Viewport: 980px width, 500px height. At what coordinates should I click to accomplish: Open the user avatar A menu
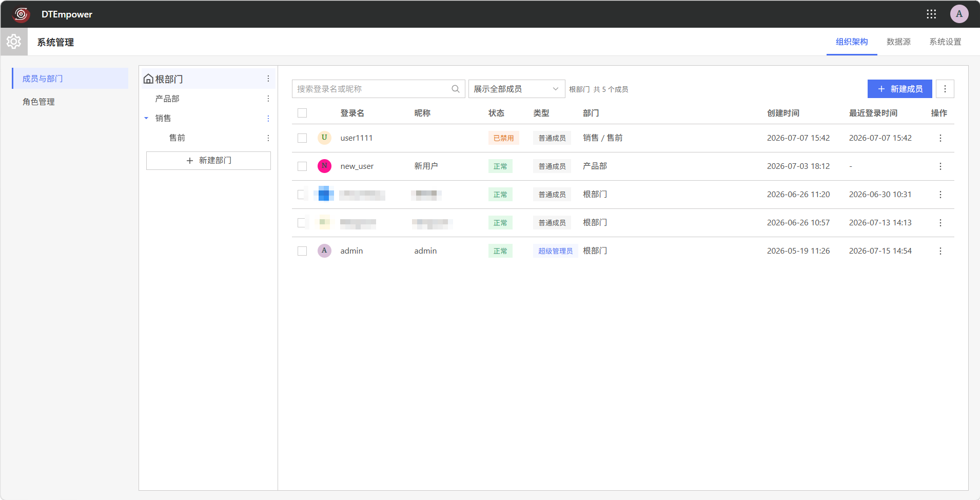pos(959,14)
